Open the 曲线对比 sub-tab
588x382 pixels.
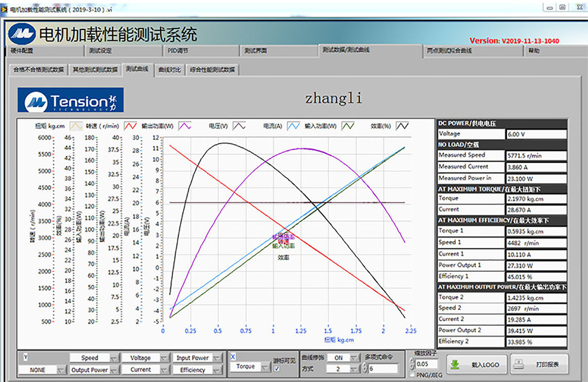coord(169,70)
